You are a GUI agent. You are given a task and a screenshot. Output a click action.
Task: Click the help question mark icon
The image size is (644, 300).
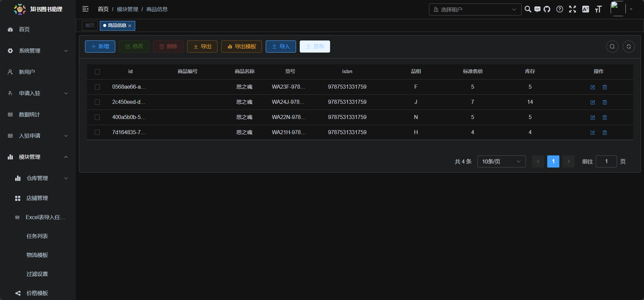[x=560, y=9]
